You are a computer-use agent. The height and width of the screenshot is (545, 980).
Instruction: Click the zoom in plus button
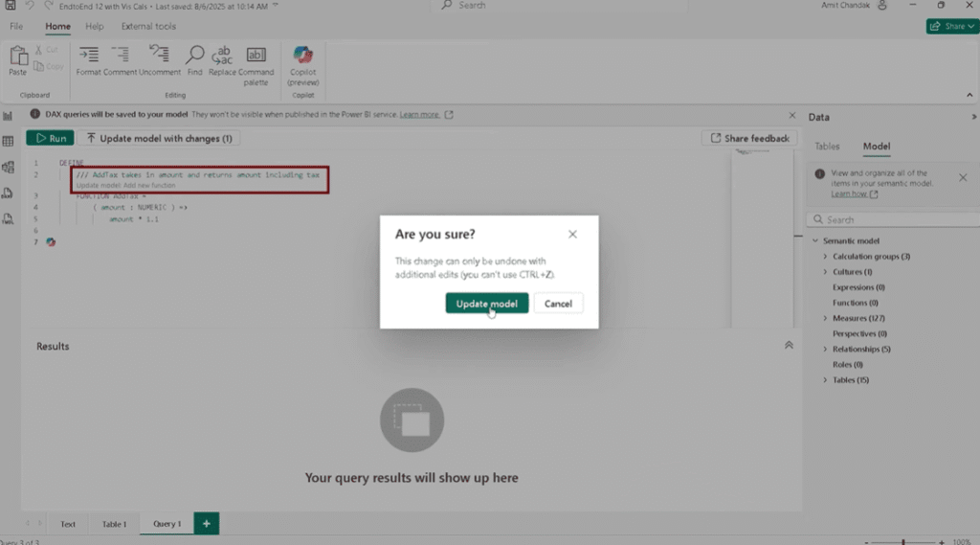click(x=942, y=542)
